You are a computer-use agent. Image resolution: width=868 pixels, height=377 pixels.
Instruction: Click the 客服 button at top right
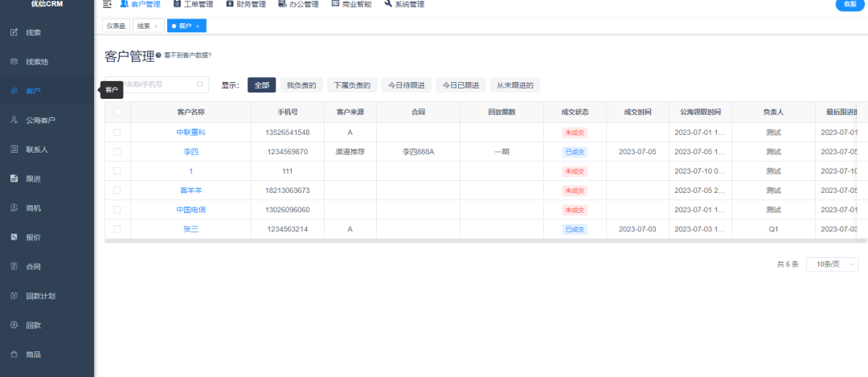point(850,5)
